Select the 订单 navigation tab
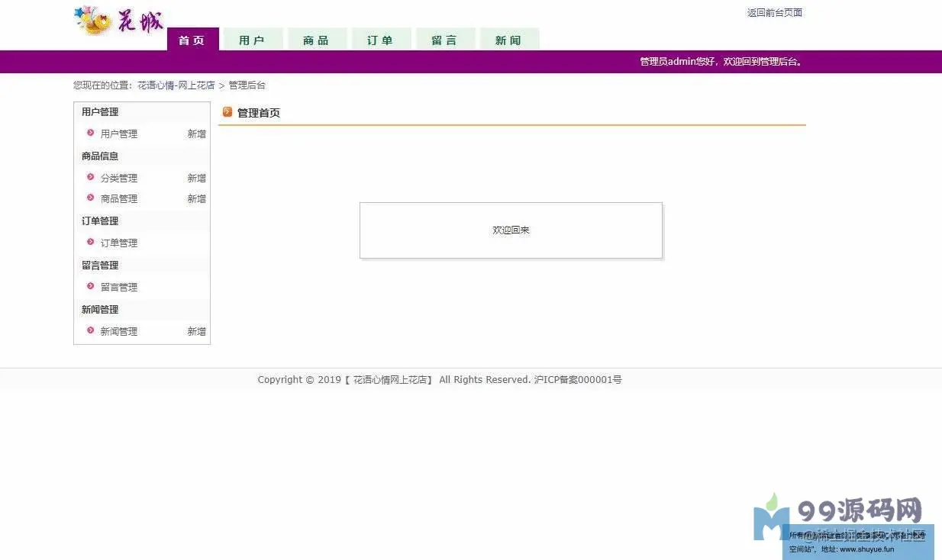The height and width of the screenshot is (560, 942). (x=381, y=40)
